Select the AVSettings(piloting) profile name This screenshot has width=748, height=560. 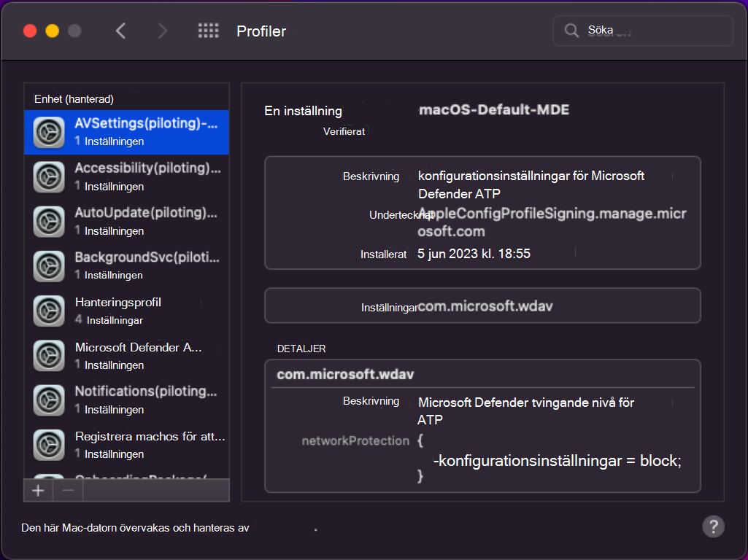coord(146,123)
